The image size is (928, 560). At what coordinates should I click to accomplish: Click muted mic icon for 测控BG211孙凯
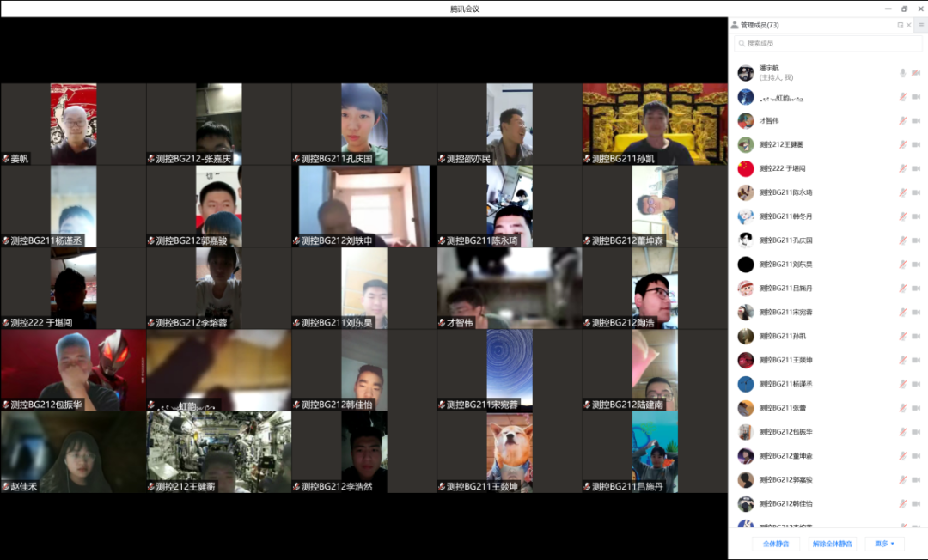(x=902, y=337)
